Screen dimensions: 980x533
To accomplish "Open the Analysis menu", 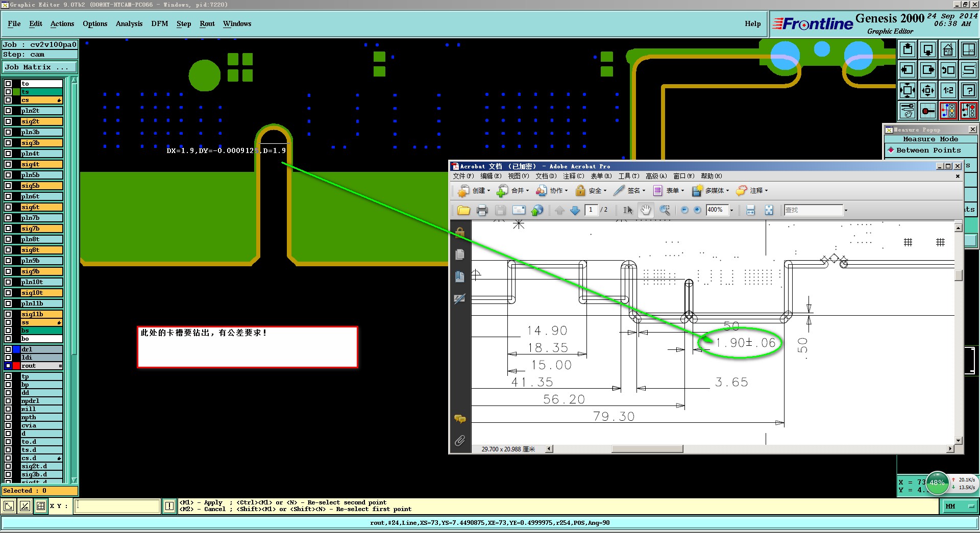I will coord(129,23).
